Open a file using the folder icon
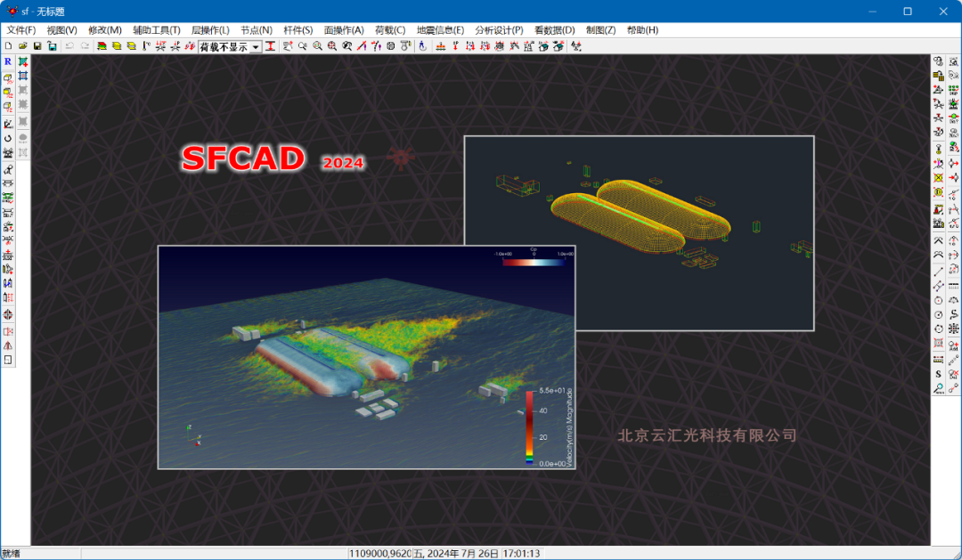 23,46
